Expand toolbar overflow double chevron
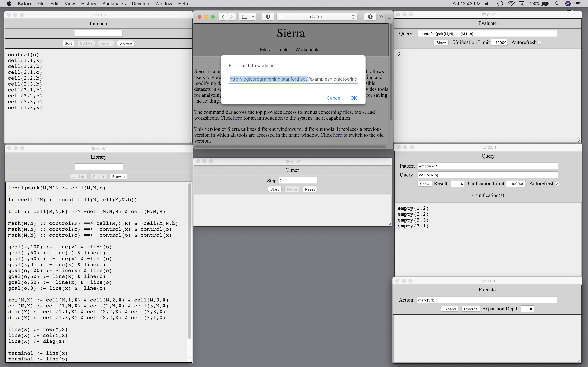The width and height of the screenshot is (588, 367). click(x=381, y=17)
